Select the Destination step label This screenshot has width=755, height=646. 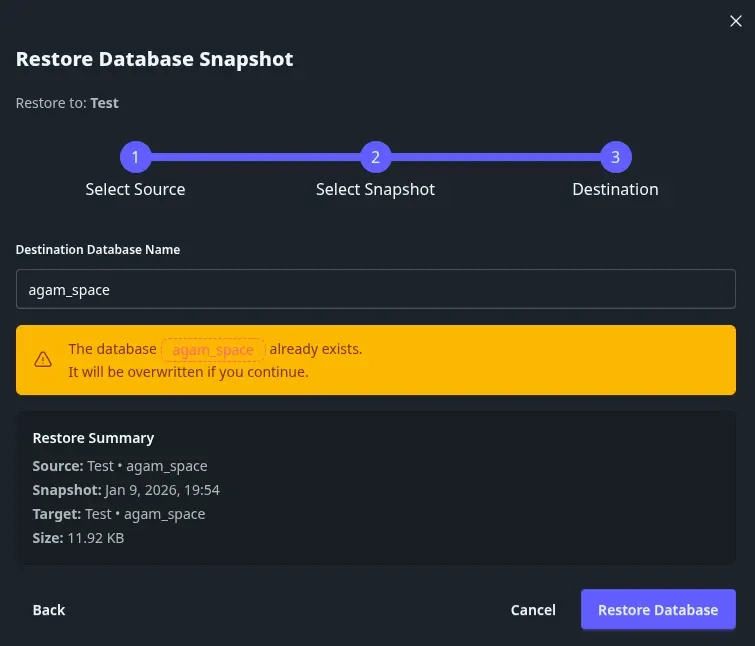pos(615,189)
